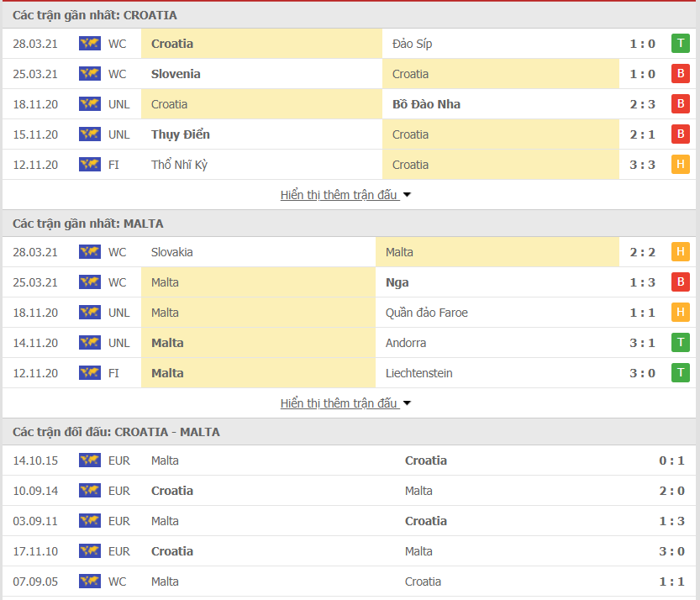Select the UNL icon beside Malta vs Andorra
700x600 pixels.
(x=89, y=343)
